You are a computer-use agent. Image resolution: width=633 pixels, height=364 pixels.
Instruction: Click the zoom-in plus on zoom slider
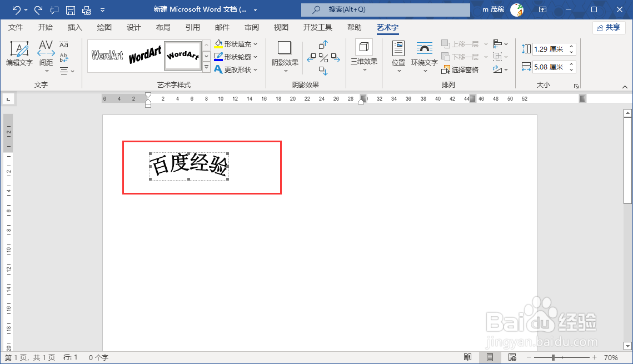coord(594,357)
